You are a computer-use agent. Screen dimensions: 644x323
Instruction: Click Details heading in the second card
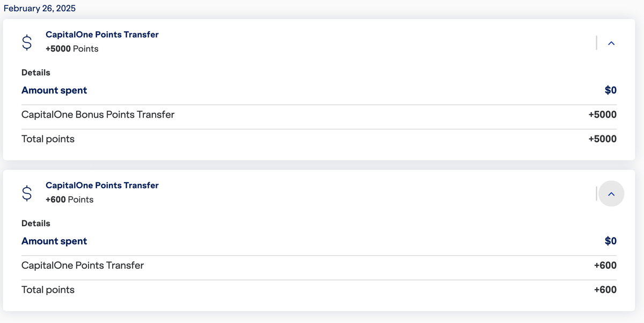pos(36,224)
